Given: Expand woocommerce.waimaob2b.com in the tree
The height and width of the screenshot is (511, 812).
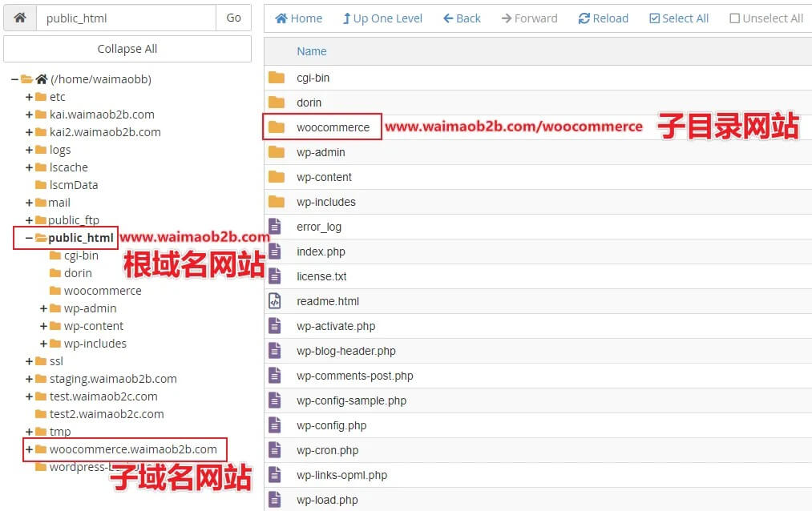Looking at the screenshot, I should (x=28, y=449).
